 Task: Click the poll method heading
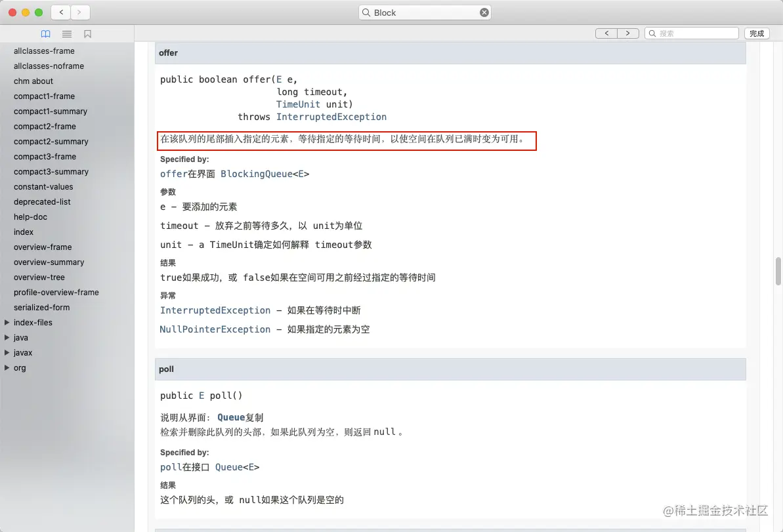click(x=166, y=369)
